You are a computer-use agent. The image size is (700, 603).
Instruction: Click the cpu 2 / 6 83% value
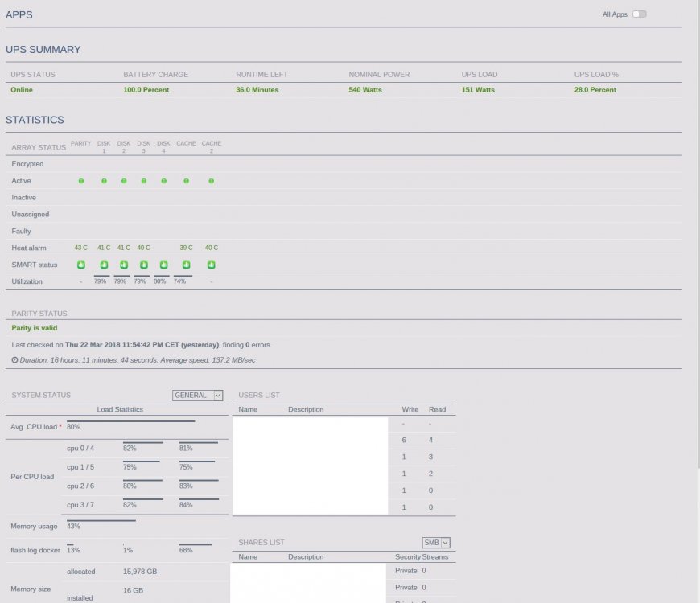[186, 486]
